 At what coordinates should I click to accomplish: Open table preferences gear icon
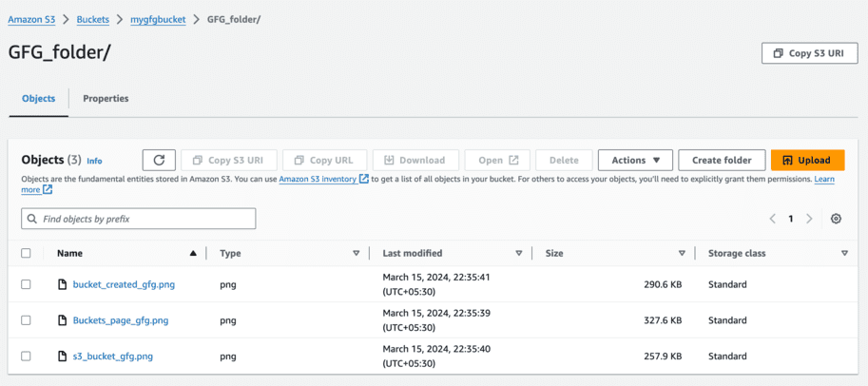[836, 219]
